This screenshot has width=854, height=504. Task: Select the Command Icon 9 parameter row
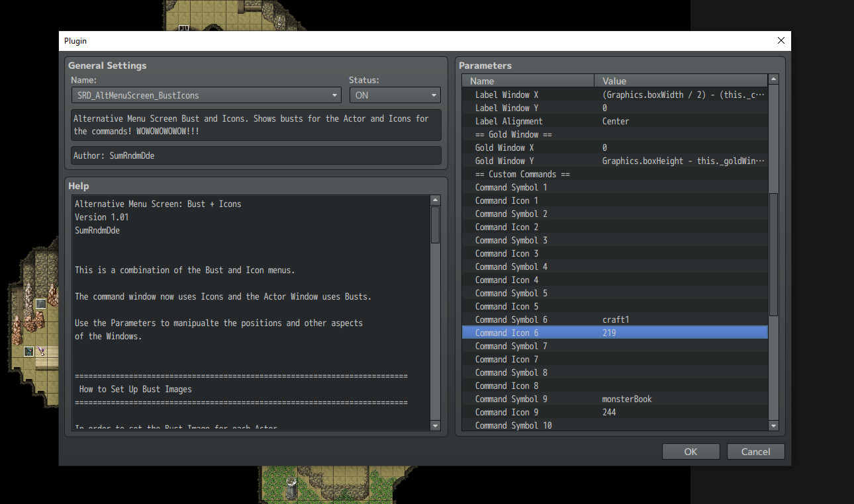tap(615, 412)
